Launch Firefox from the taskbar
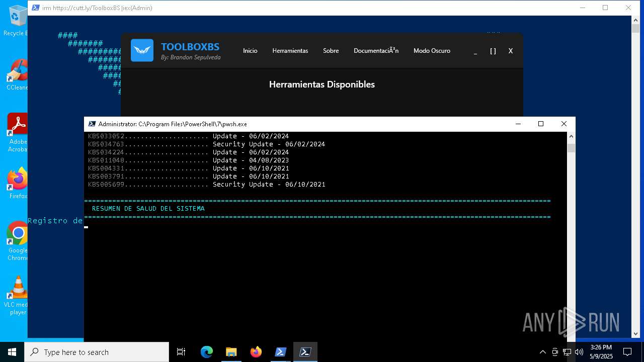Screen dimensions: 644x362 click(256, 352)
